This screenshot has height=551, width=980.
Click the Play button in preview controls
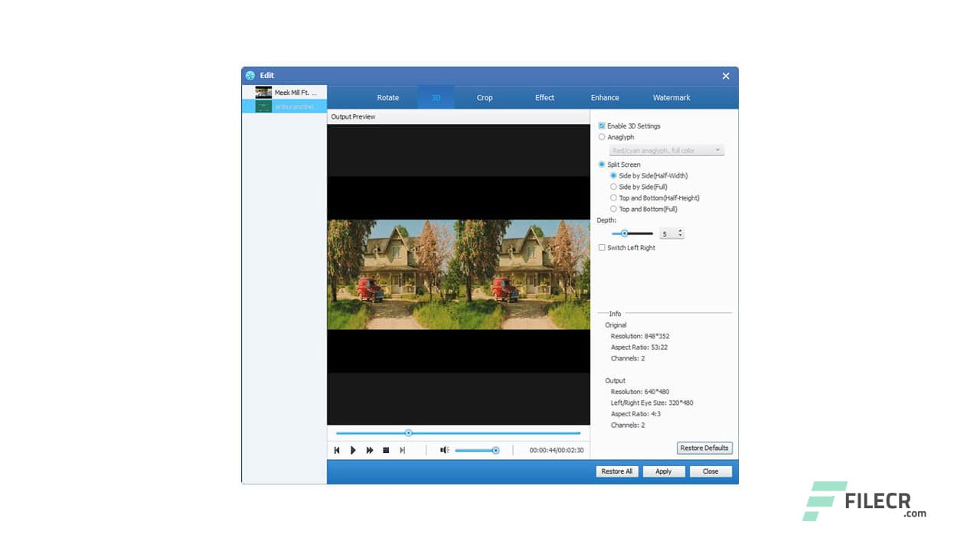point(353,450)
